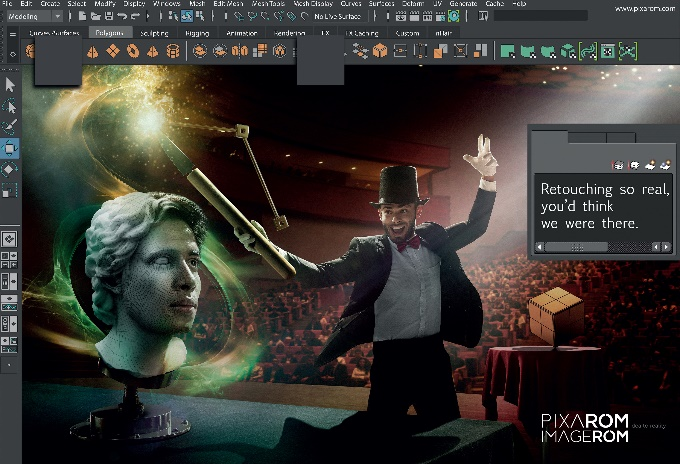Switch to the Rigging shelf tab
The width and height of the screenshot is (680, 464).
click(x=197, y=33)
